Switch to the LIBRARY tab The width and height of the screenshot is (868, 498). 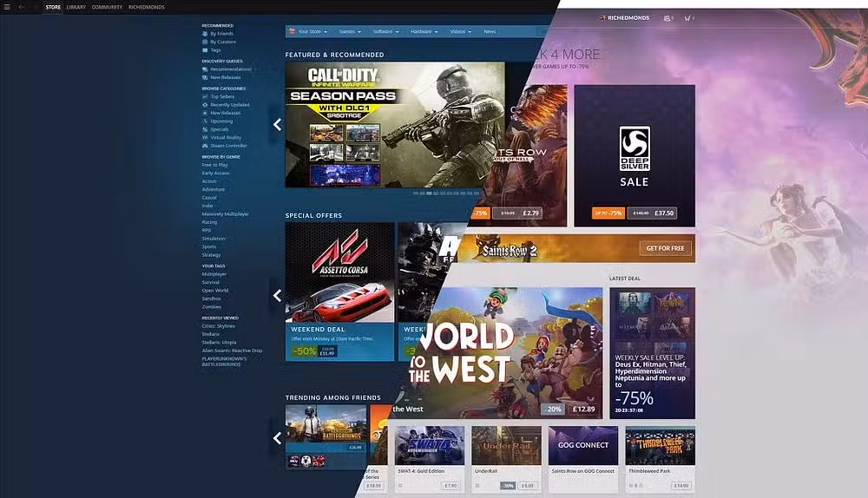(x=76, y=7)
